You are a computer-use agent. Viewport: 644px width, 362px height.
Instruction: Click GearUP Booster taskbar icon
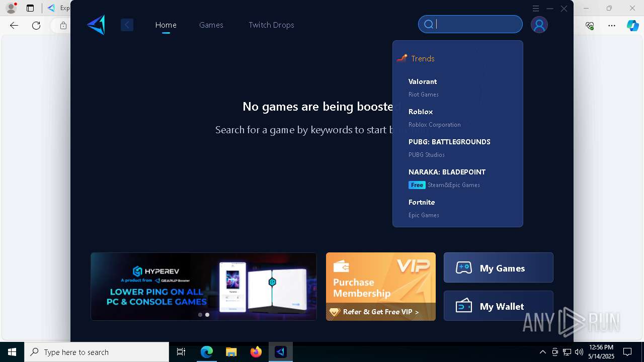click(x=281, y=352)
